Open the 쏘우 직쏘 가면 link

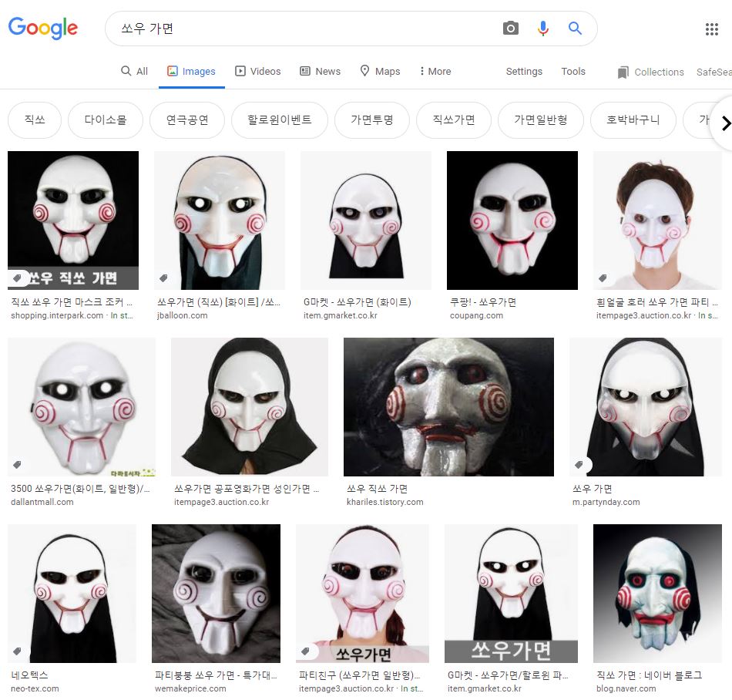click(x=378, y=489)
